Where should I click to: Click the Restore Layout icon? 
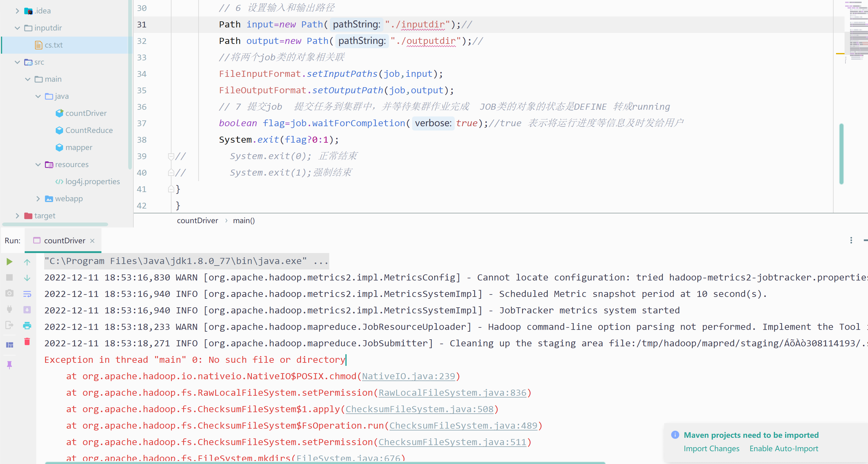(9, 344)
